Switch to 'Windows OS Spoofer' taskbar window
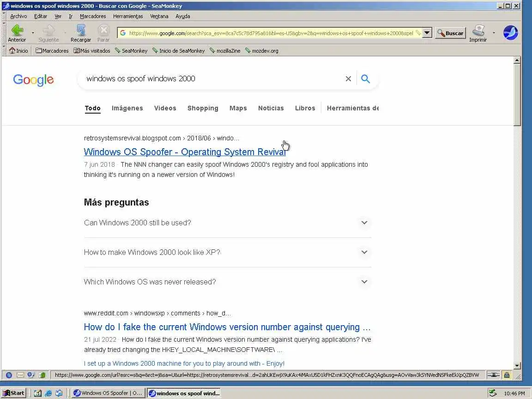The width and height of the screenshot is (532, 399). 109,393
